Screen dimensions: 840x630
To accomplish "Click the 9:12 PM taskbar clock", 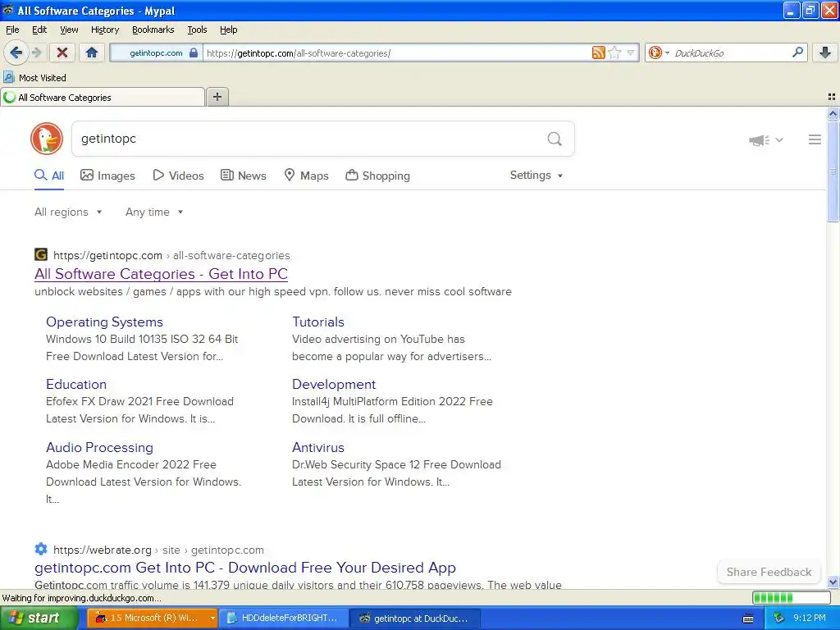I will [x=810, y=619].
